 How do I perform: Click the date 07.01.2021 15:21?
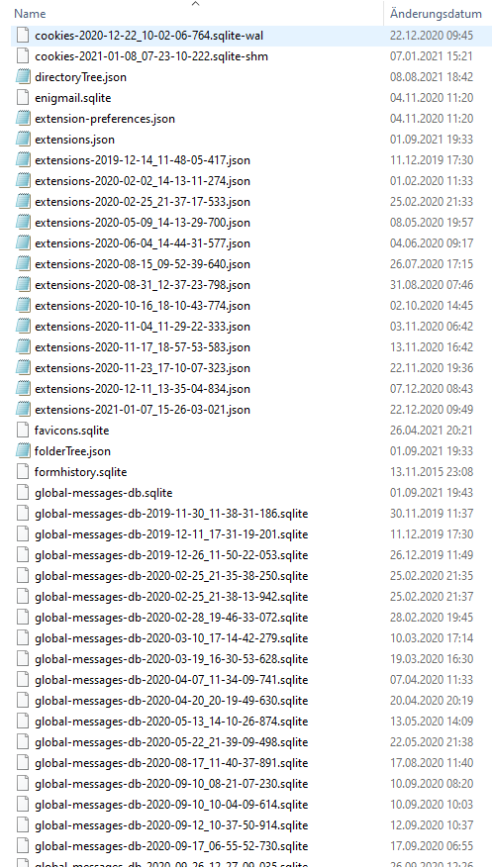432,56
